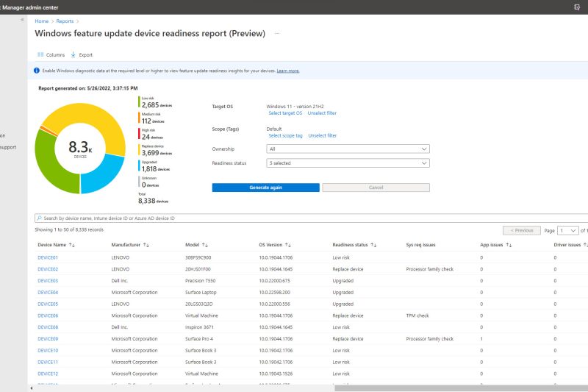Open the DEVICE03 link
588x392 pixels.
pyautogui.click(x=48, y=281)
